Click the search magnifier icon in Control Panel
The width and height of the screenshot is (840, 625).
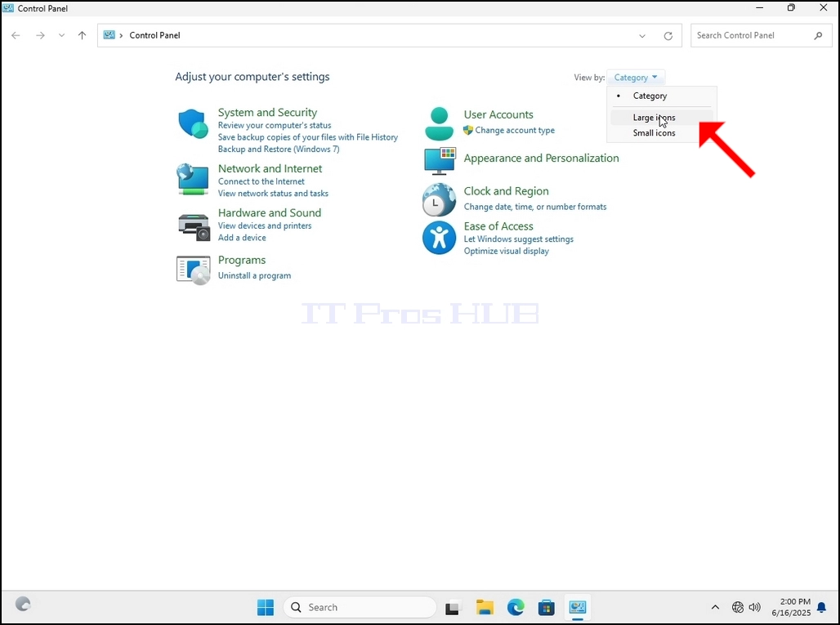coord(818,35)
